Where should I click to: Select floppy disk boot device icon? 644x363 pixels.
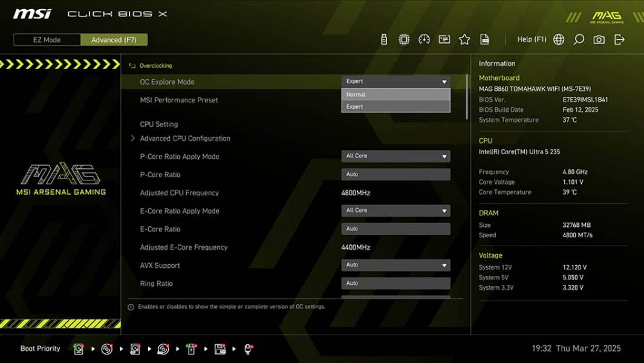coord(220,349)
